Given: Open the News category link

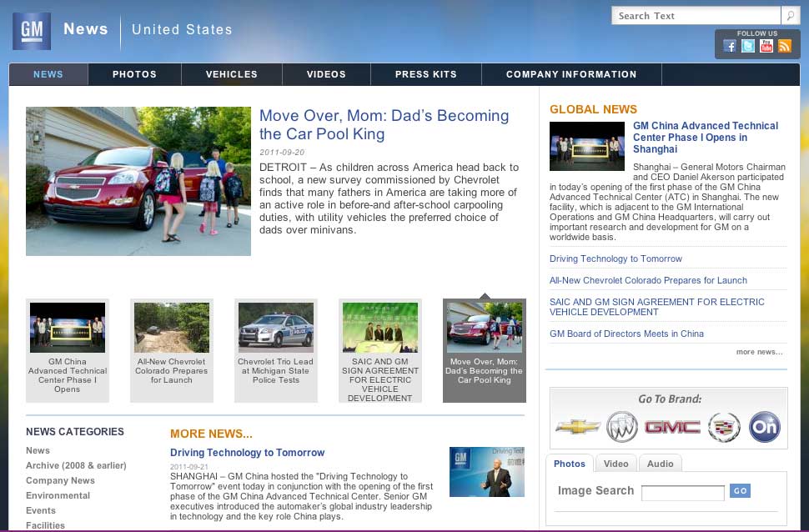Looking at the screenshot, I should (38, 450).
